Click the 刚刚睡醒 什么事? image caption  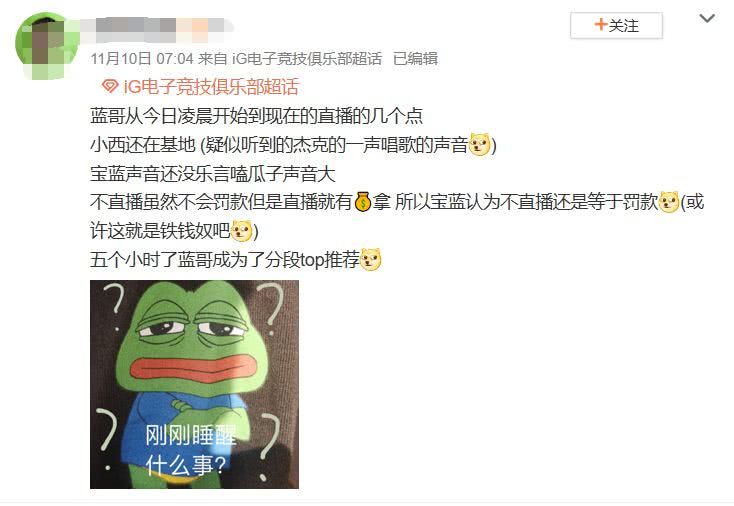tap(191, 450)
